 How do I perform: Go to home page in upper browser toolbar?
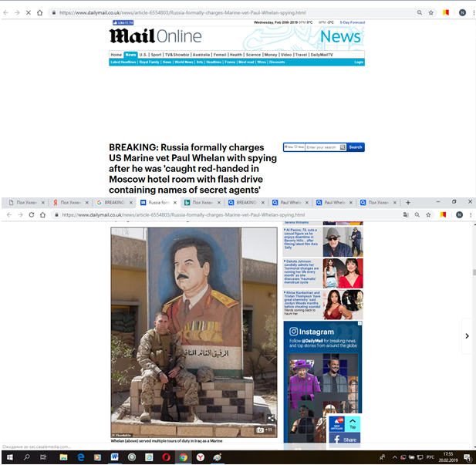tap(40, 13)
